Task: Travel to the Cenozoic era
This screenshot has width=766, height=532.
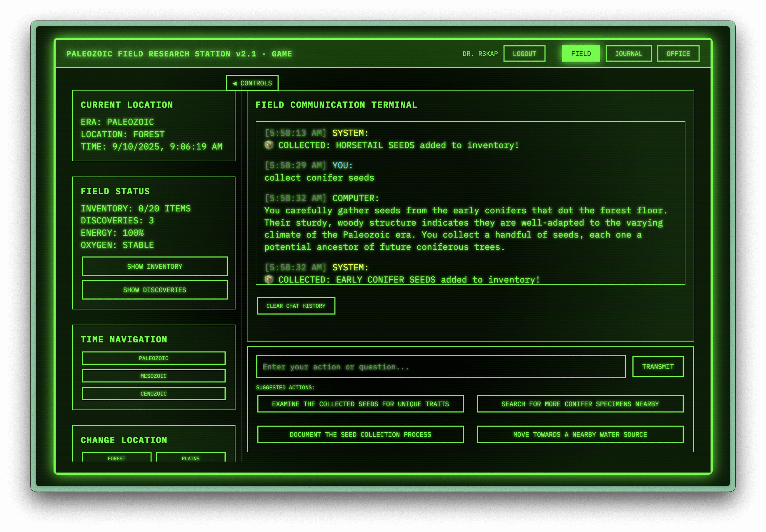Action: click(154, 393)
